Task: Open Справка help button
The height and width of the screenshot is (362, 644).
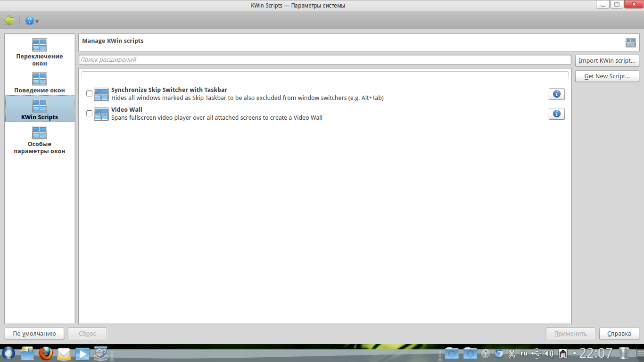Action: click(619, 334)
